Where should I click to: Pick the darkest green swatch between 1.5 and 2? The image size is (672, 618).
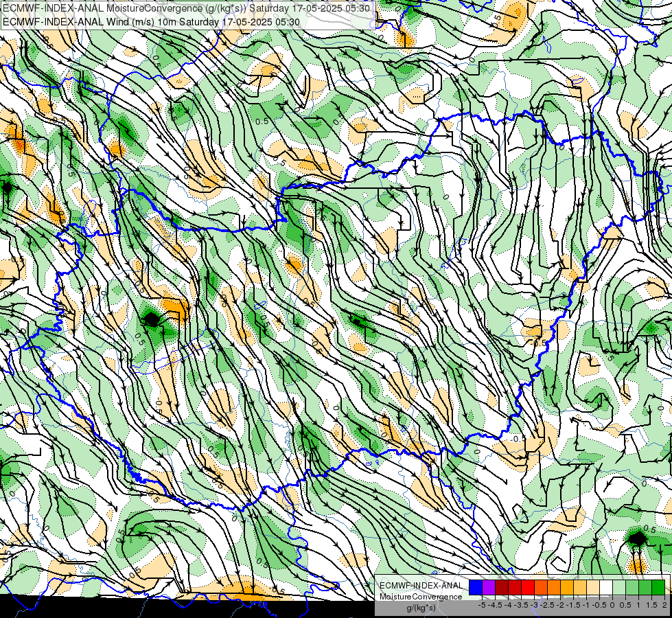(x=658, y=588)
